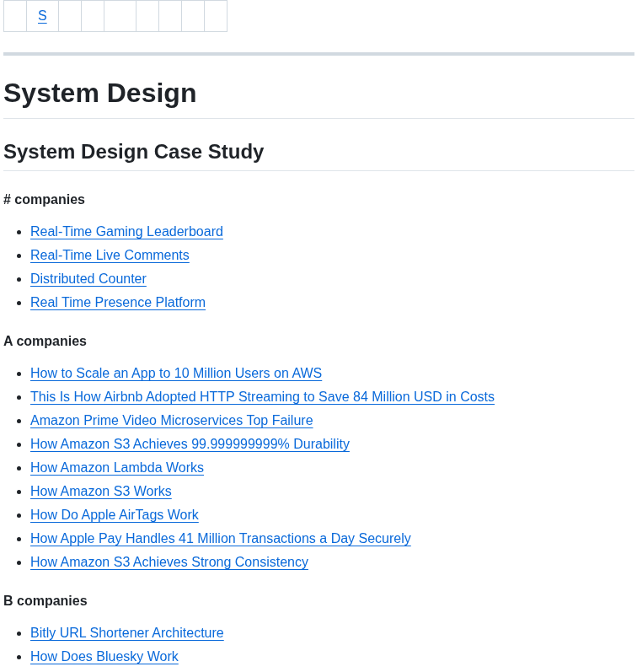Screen dimensions: 637x672
Task: Click the 'A companies' section heading
Action: tap(45, 341)
